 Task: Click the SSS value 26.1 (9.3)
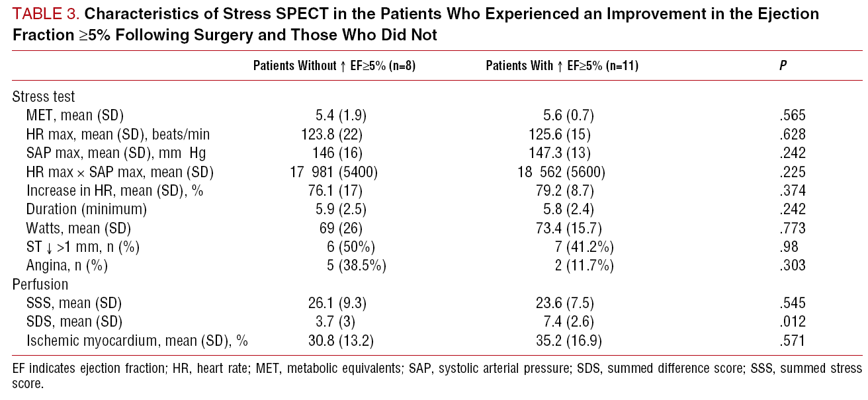[333, 303]
